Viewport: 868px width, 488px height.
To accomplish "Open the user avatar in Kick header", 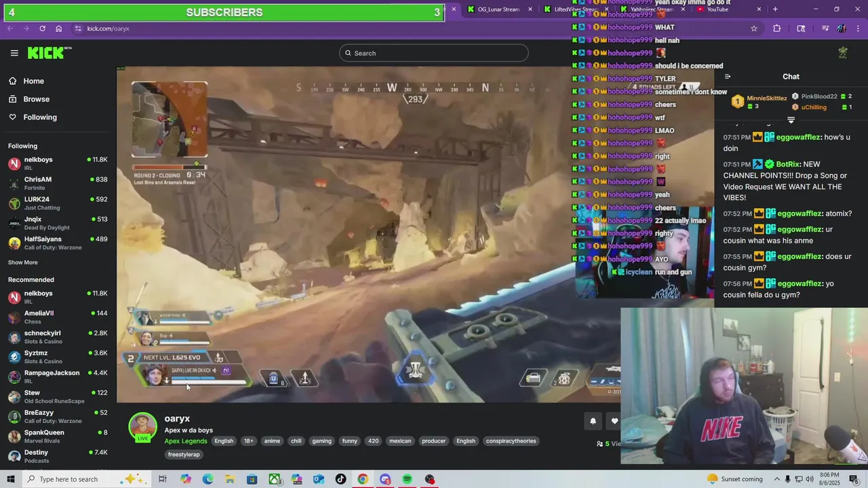I will 843,53.
